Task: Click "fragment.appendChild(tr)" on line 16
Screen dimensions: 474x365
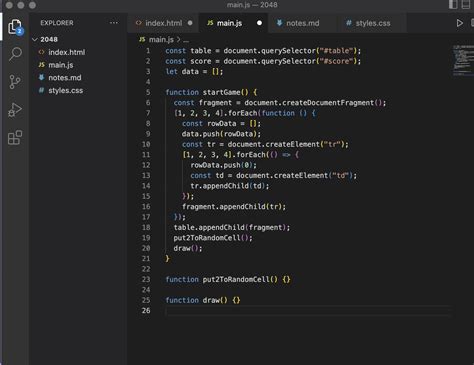Action: pos(232,207)
